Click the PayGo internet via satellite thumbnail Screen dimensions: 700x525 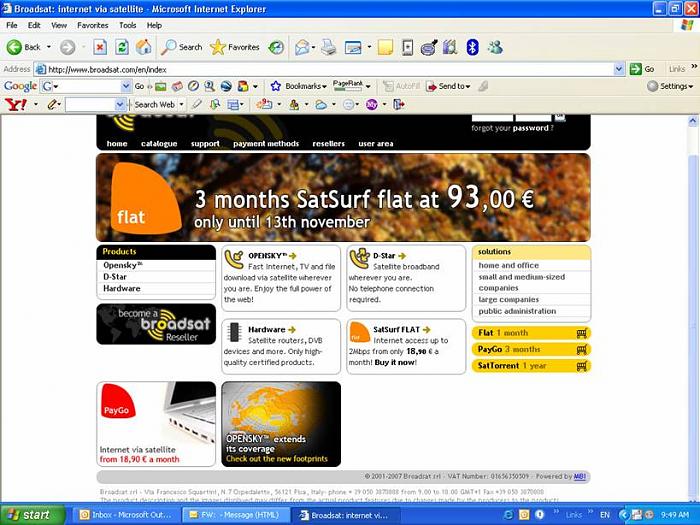(x=156, y=424)
